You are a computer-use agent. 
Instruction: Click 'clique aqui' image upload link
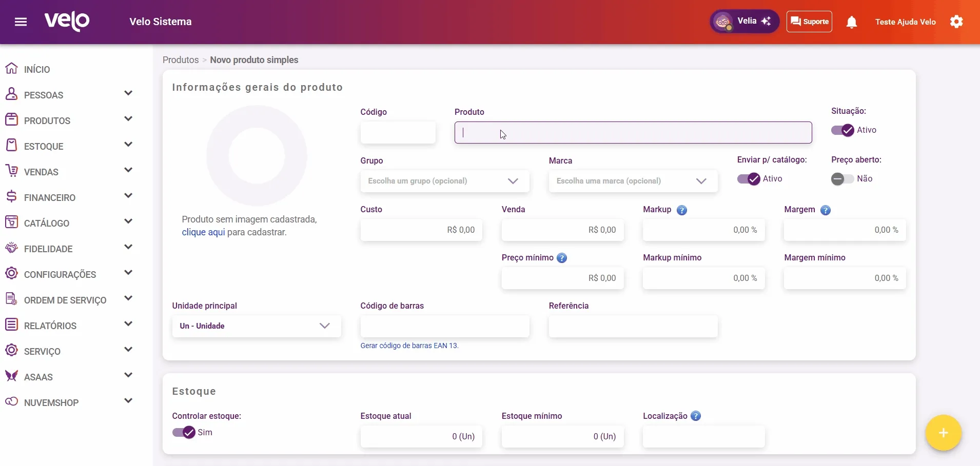(203, 232)
